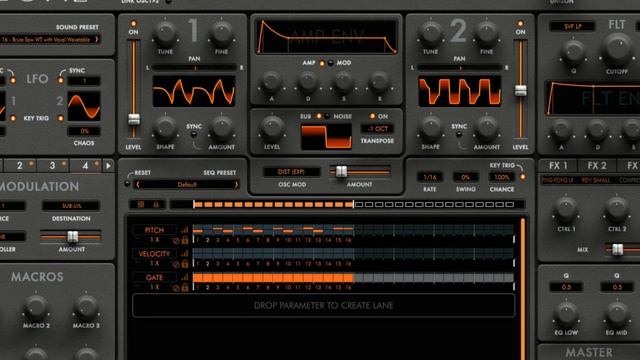Toggle sequencer KEY TRIG LED
Screen dimensions: 640x360
[x=522, y=177]
